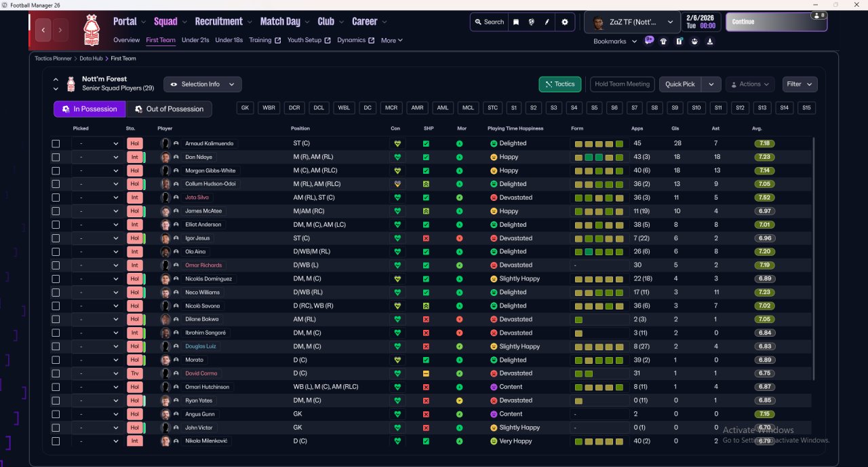This screenshot has height=467, width=868.
Task: Open the Filter dropdown
Action: click(800, 84)
